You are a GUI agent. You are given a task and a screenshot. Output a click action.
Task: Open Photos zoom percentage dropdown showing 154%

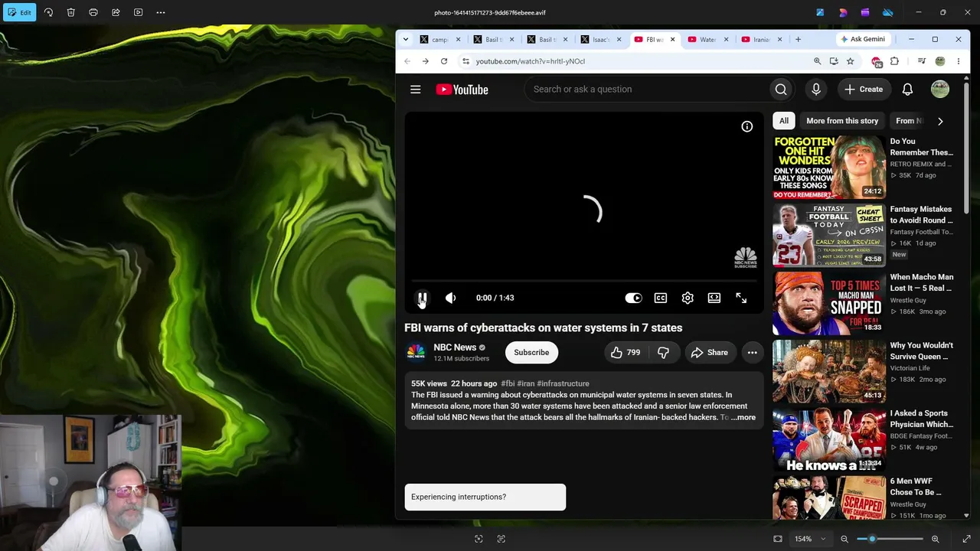tap(811, 539)
